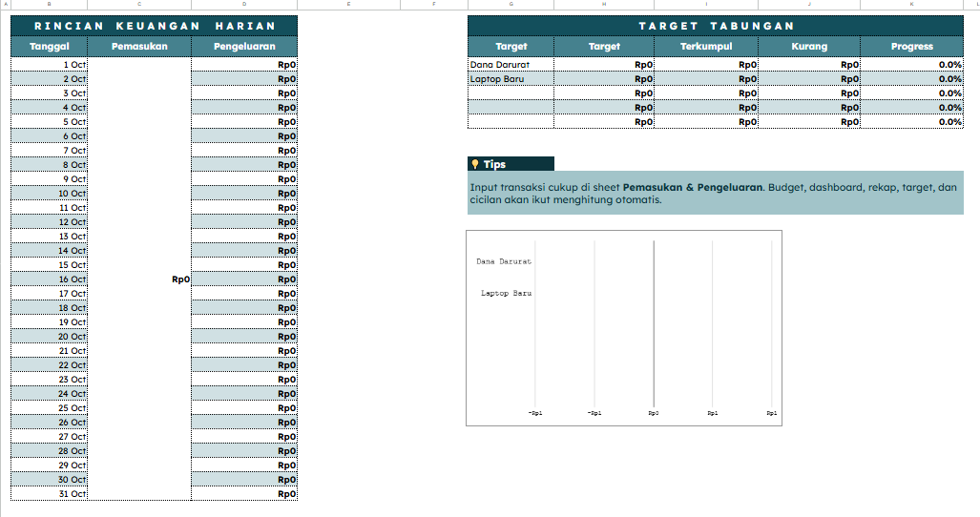
Task: Select the 16 Oct date cell
Action: coord(49,279)
